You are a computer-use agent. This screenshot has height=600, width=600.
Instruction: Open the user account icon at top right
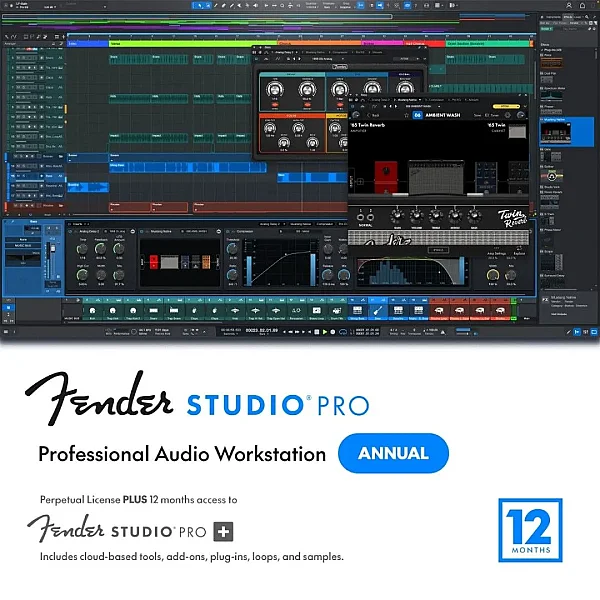569,5
